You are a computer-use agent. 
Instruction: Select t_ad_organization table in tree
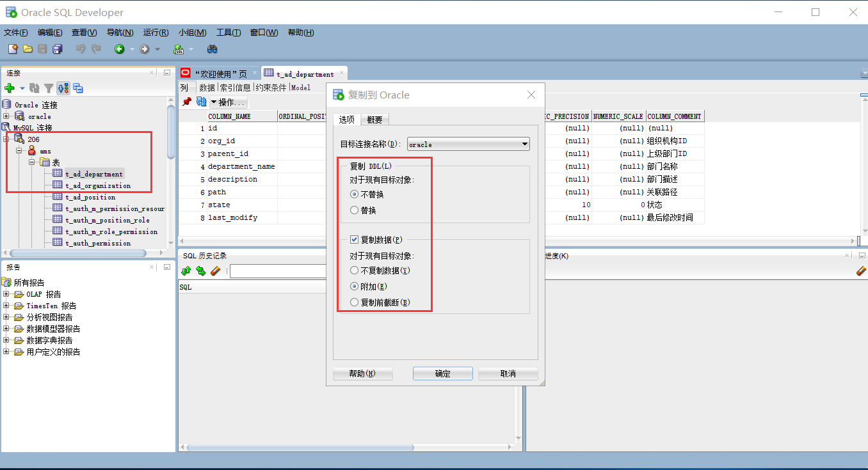point(97,185)
